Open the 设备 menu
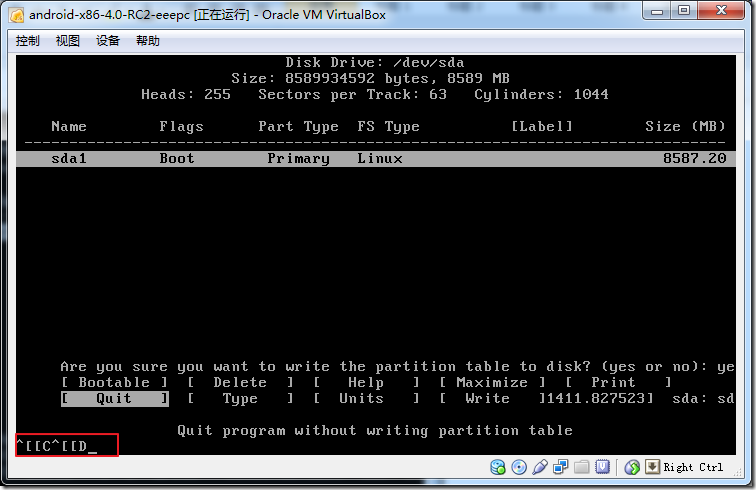The height and width of the screenshot is (490, 756). (108, 41)
